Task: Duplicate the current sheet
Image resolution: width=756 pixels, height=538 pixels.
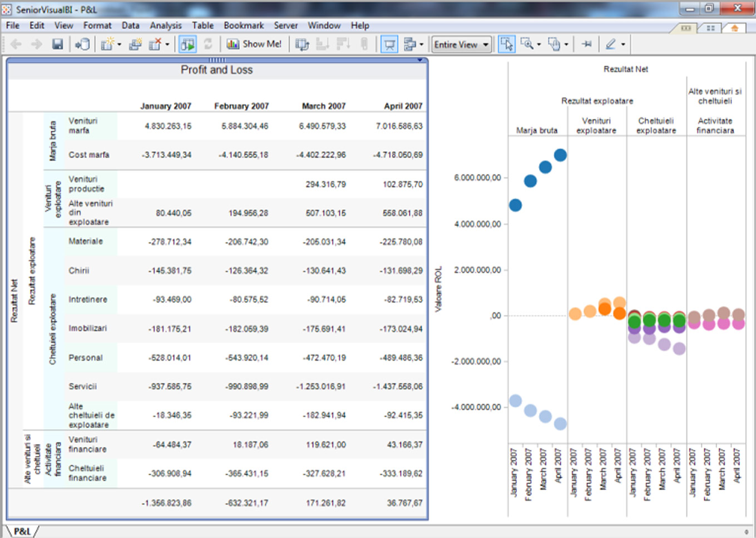Action: coord(135,44)
